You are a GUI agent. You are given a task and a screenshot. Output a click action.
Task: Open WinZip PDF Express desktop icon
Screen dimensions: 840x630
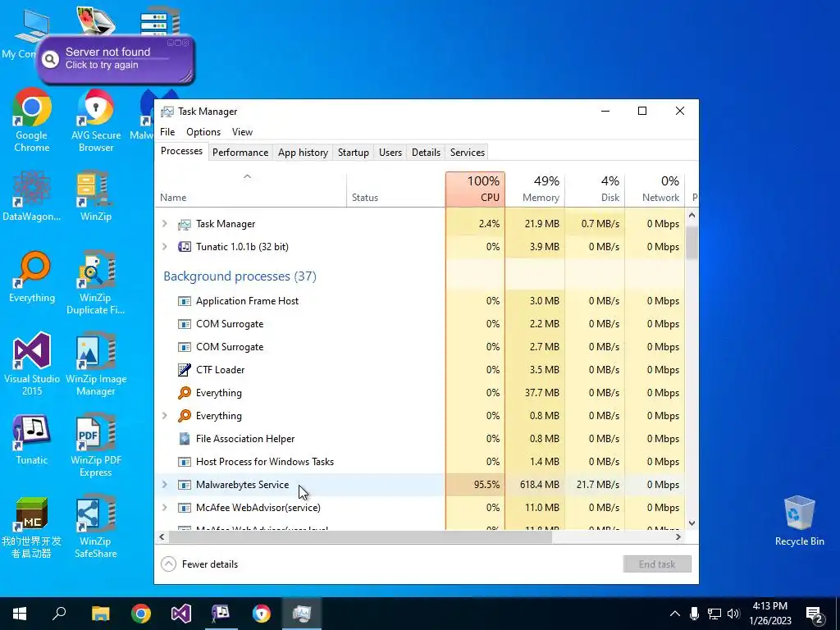[x=96, y=445]
